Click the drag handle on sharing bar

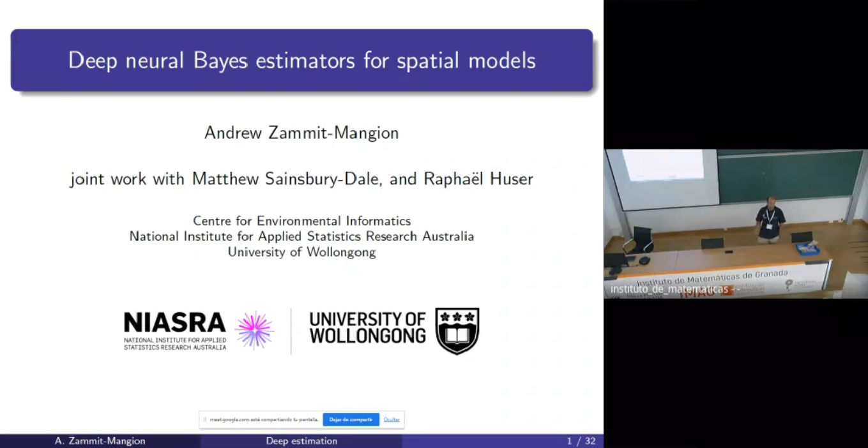[205, 419]
